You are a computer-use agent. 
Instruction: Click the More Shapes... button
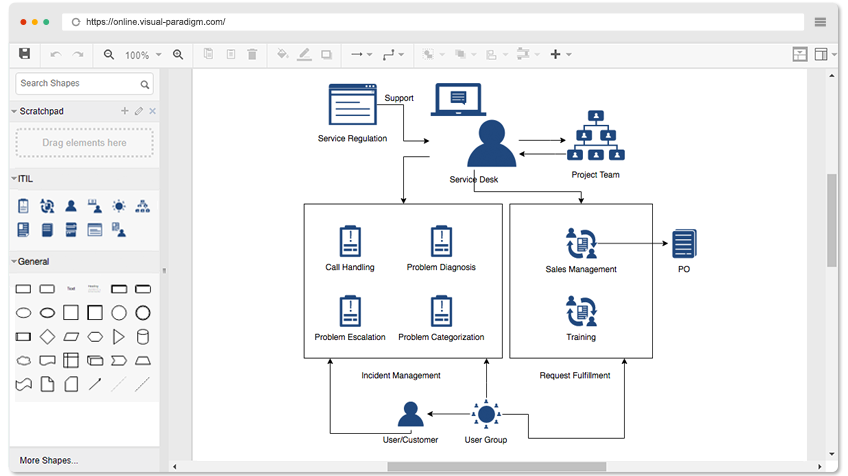coord(48,460)
